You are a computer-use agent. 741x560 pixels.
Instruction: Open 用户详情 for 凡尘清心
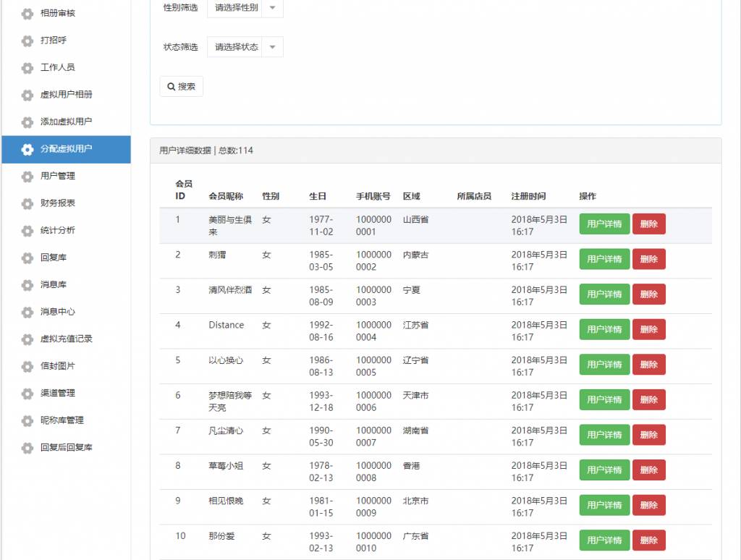click(604, 435)
